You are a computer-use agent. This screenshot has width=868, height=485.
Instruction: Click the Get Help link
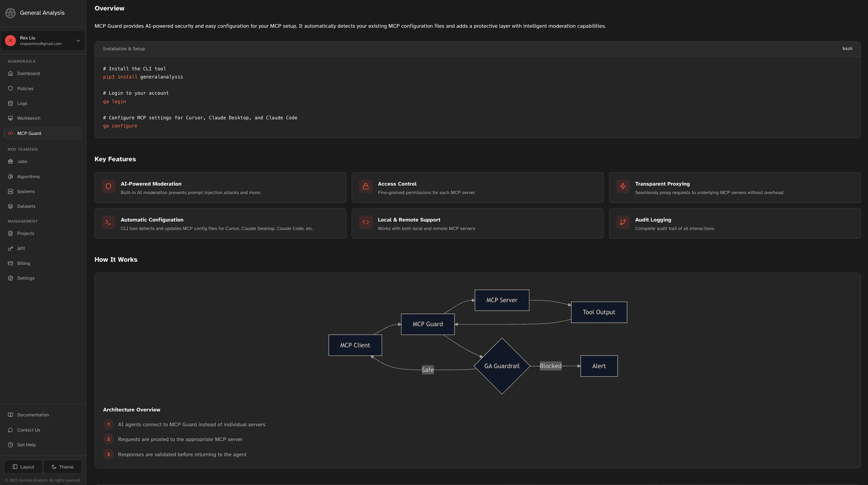tap(43, 445)
